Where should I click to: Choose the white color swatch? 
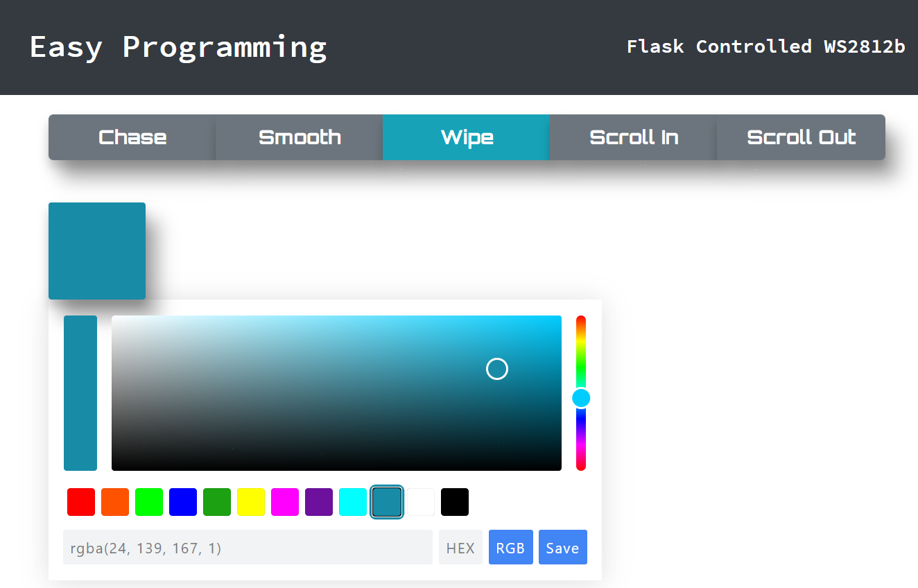(421, 502)
